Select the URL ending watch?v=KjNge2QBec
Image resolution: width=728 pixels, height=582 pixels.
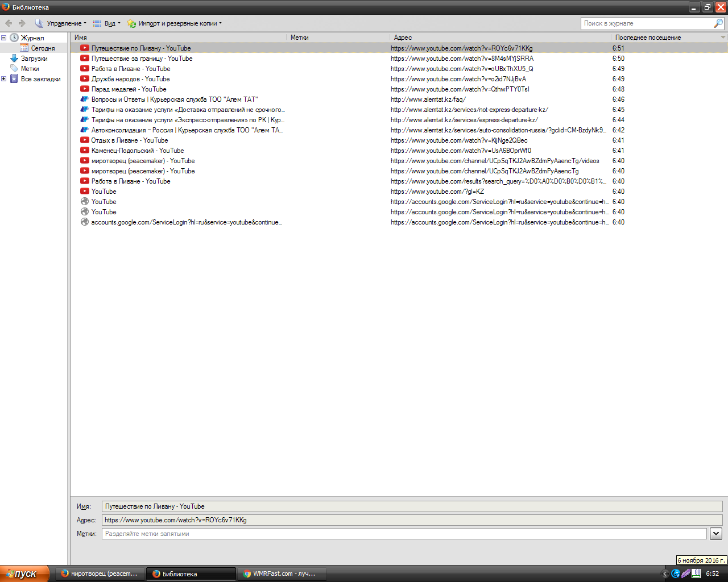tap(459, 140)
